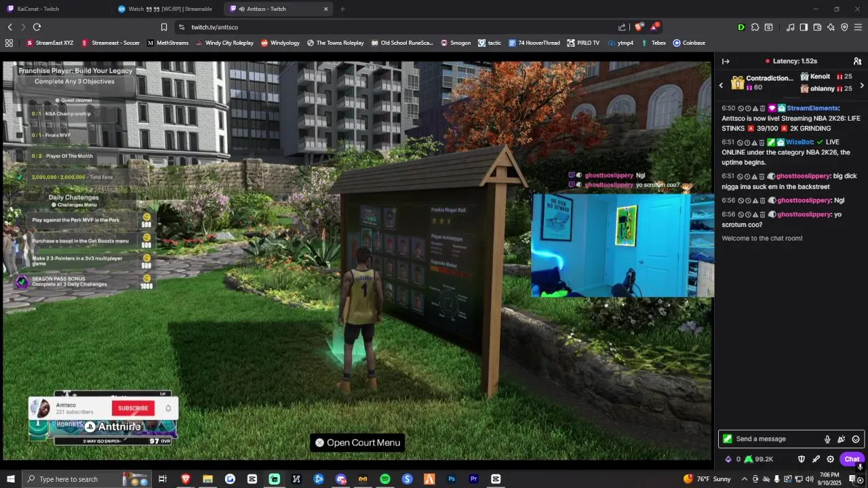This screenshot has width=868, height=488.
Task: Open the Coinbase bookmark
Action: click(689, 43)
